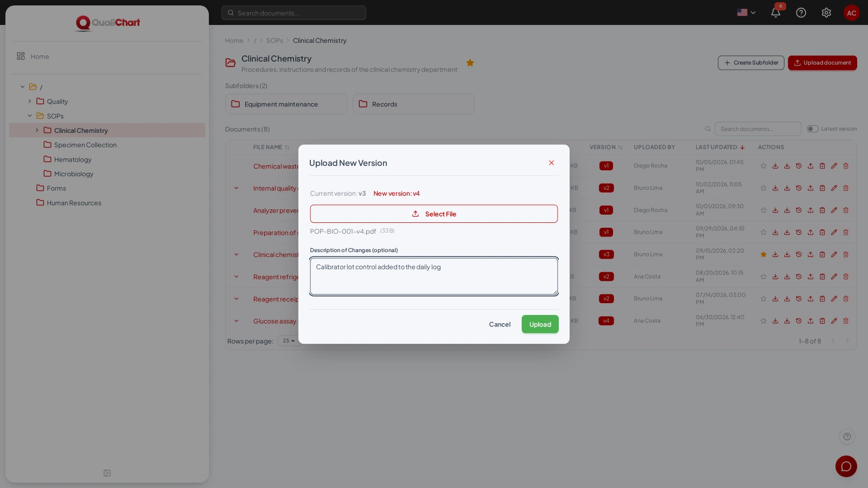Screen dimensions: 868x488
Task: Collapse the sidebar panel icon
Action: pyautogui.click(x=107, y=473)
